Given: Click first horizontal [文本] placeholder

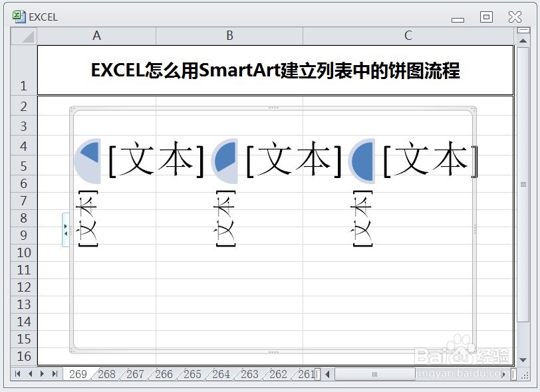Looking at the screenshot, I should (x=156, y=159).
